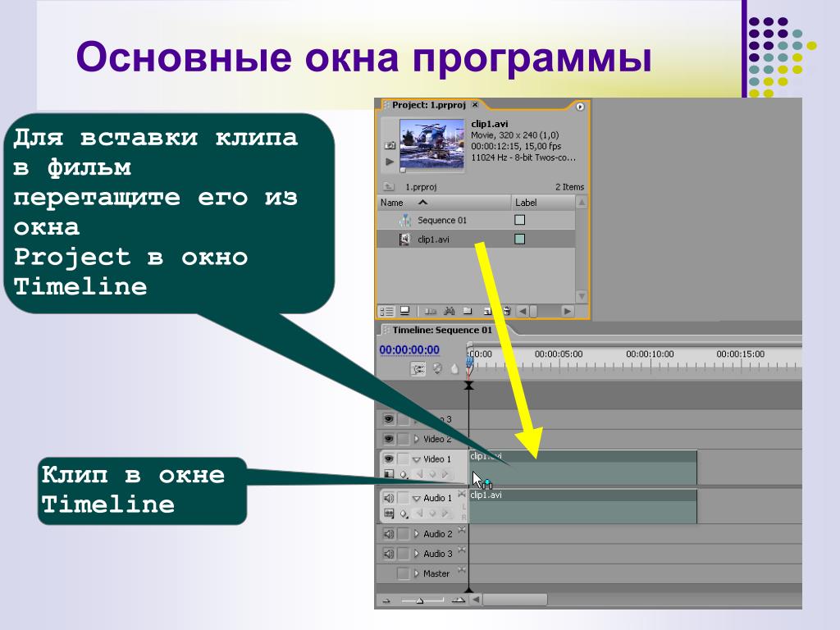Go up one folder level next to 1.prproj
Image resolution: width=840 pixels, height=630 pixels.
click(x=388, y=186)
